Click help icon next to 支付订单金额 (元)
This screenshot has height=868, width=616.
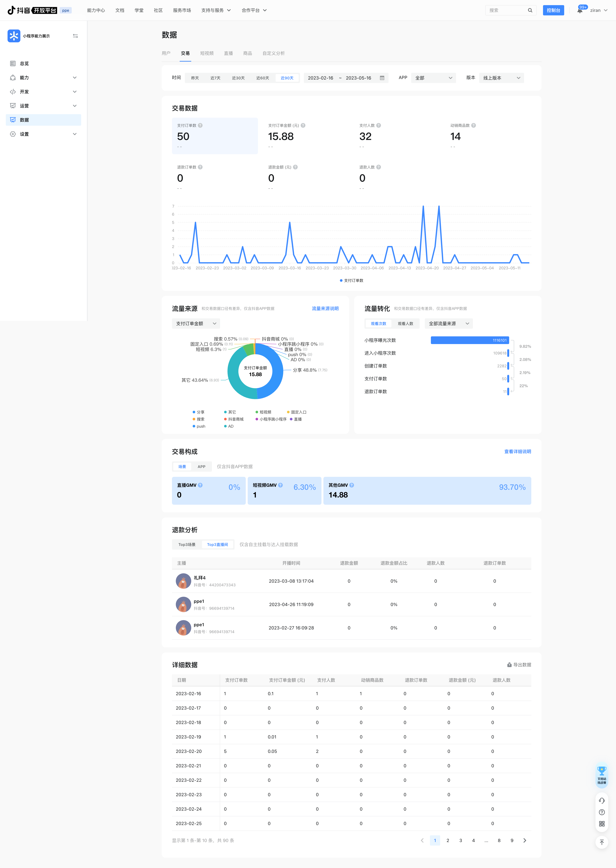click(303, 126)
